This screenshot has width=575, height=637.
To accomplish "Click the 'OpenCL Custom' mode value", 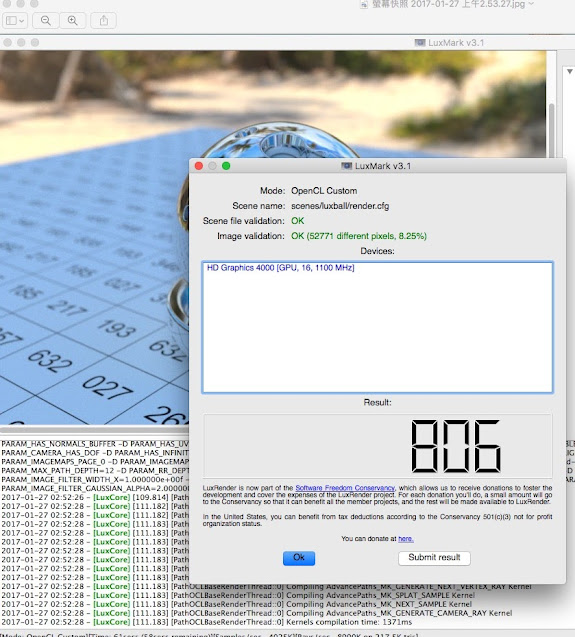I will point(324,191).
